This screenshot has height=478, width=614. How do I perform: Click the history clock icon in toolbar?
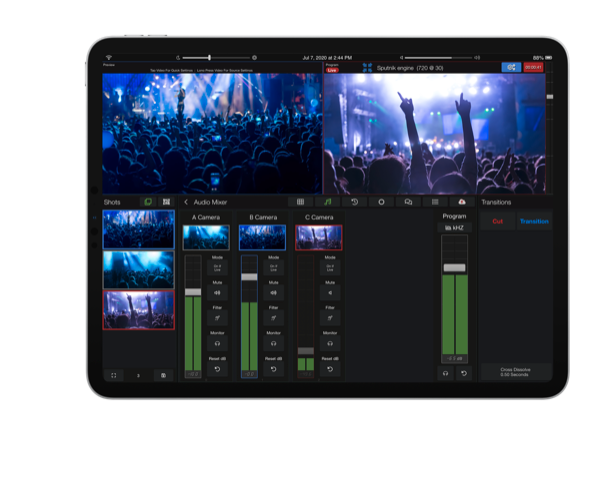(354, 202)
